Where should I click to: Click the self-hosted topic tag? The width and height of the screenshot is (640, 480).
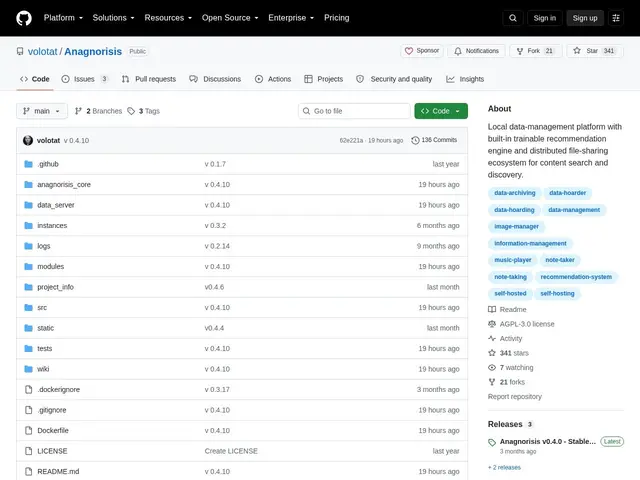(x=510, y=293)
